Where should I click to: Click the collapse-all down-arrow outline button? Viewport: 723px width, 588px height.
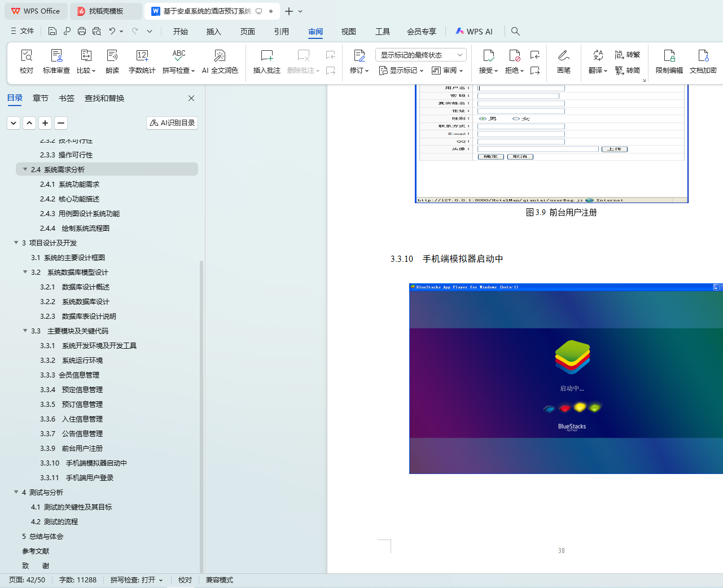tap(14, 123)
